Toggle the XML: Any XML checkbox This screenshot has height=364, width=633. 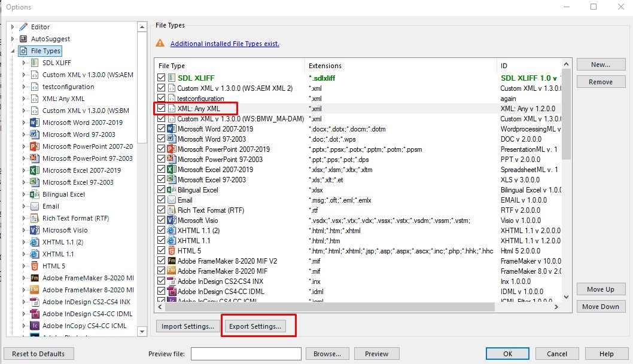[162, 108]
